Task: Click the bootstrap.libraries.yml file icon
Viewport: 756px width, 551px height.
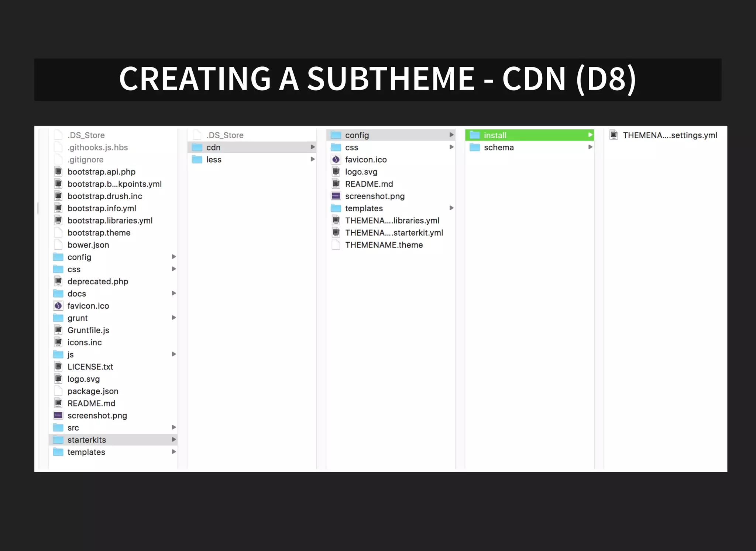Action: tap(58, 220)
